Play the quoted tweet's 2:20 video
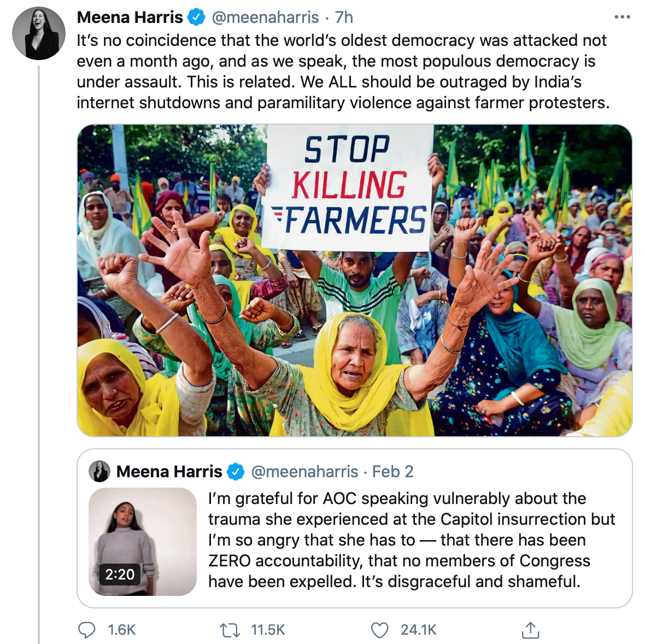Image resolution: width=645 pixels, height=644 pixels. point(143,541)
